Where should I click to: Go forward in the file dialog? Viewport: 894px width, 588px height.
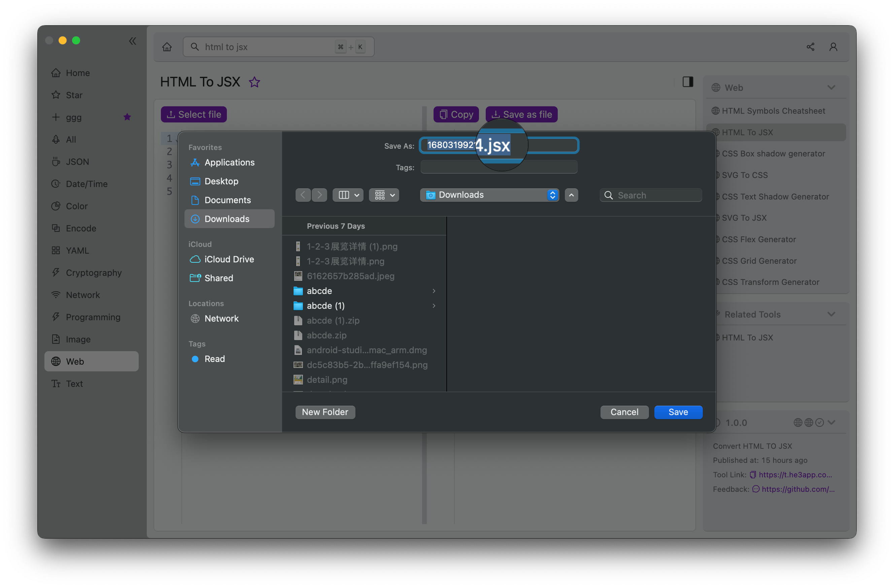coord(319,195)
